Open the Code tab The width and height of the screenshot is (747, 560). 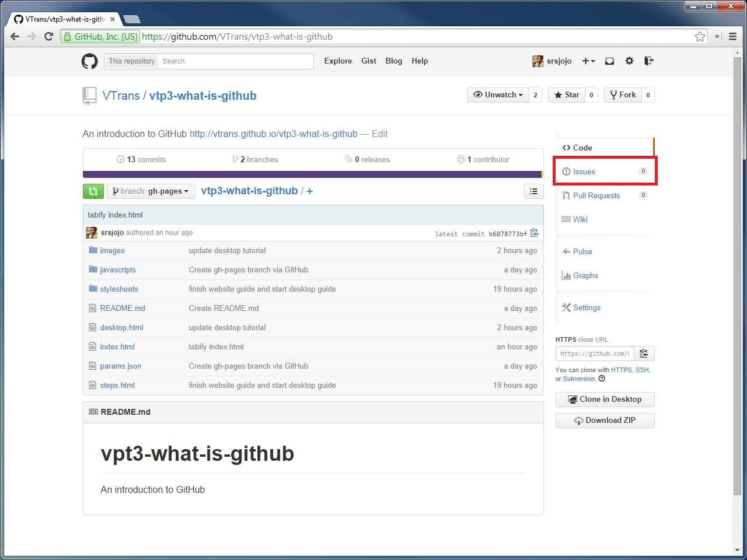click(605, 148)
